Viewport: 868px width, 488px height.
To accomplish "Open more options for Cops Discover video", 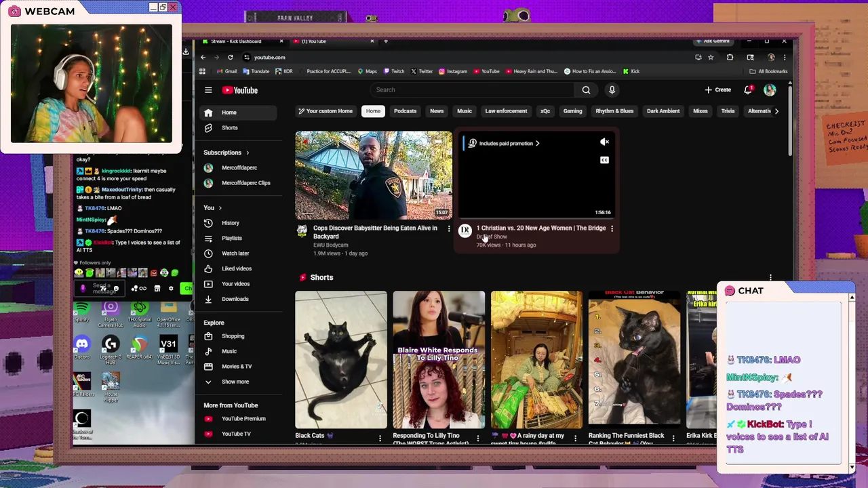I will pos(448,229).
